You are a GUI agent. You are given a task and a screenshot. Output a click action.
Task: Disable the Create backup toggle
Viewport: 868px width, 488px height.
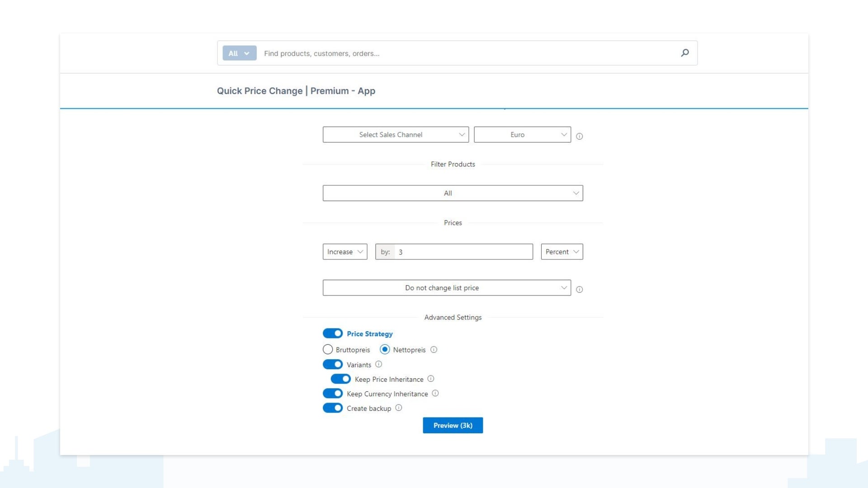click(332, 408)
